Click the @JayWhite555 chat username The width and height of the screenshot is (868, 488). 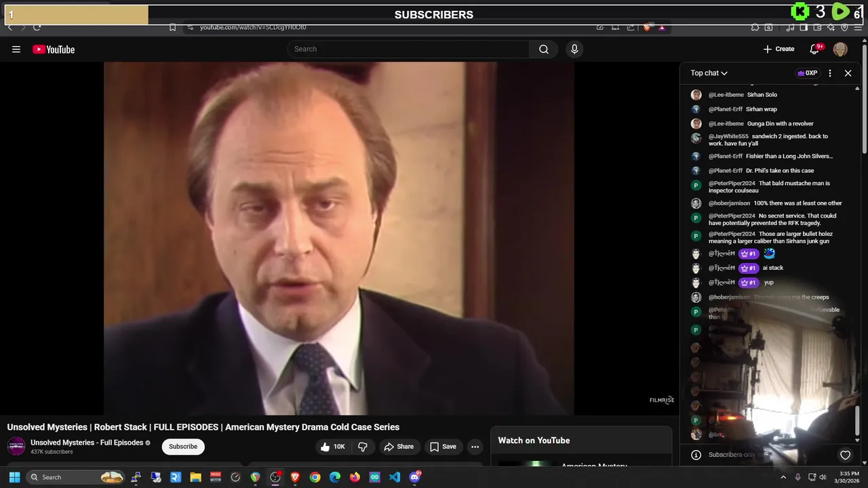pyautogui.click(x=728, y=136)
